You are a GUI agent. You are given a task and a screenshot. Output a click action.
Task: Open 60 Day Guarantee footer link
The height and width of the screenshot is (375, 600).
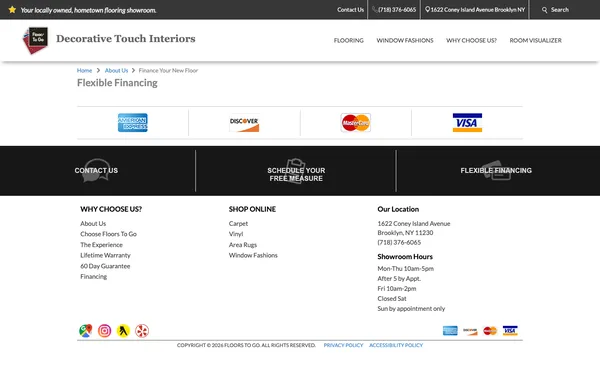click(105, 266)
